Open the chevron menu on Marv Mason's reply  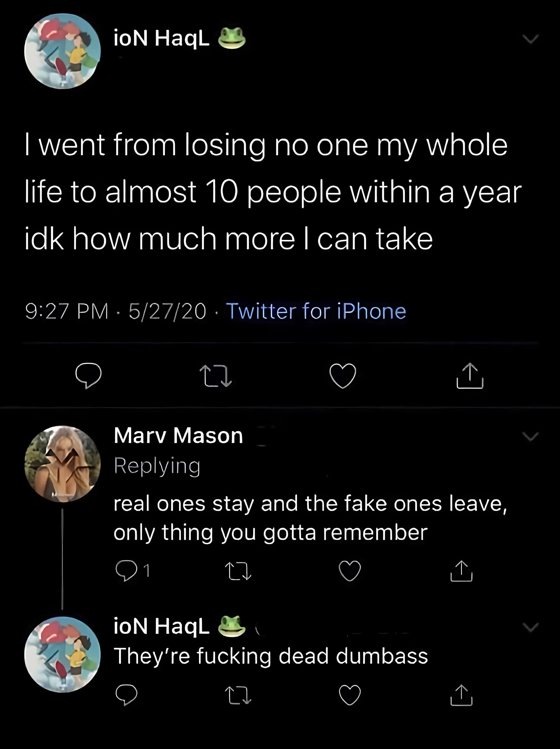pyautogui.click(x=530, y=436)
